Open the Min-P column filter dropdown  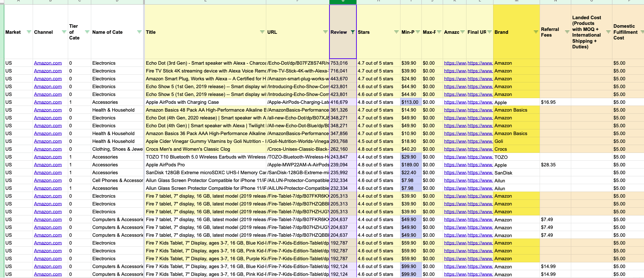coord(418,32)
